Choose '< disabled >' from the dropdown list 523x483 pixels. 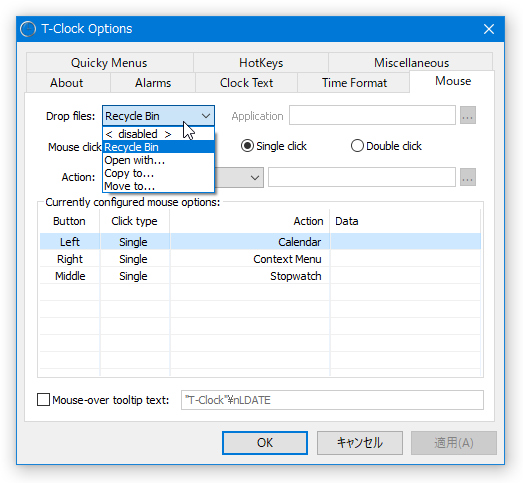(x=158, y=134)
